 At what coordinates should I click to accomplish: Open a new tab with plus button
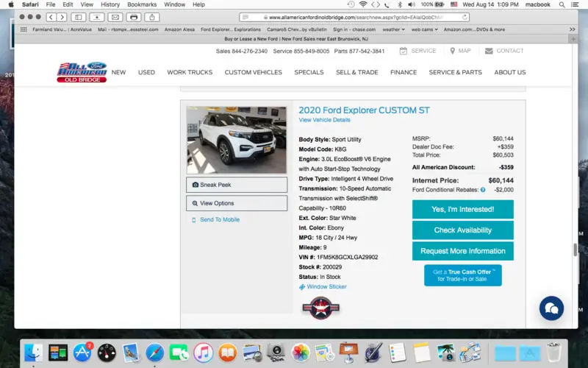click(x=573, y=39)
